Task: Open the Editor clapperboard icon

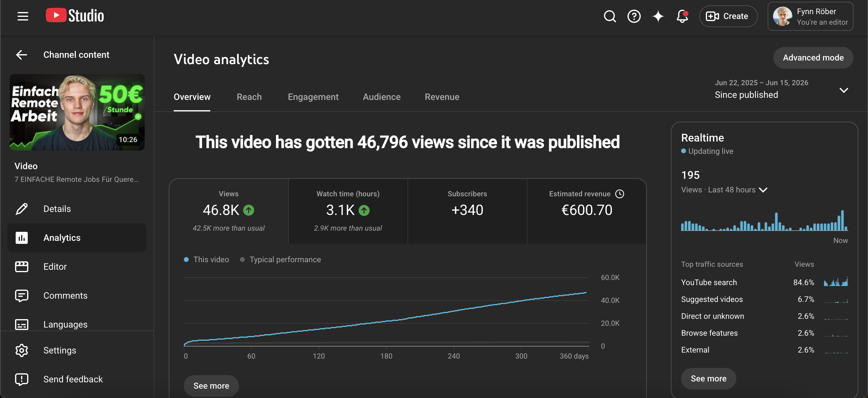Action: [x=22, y=266]
